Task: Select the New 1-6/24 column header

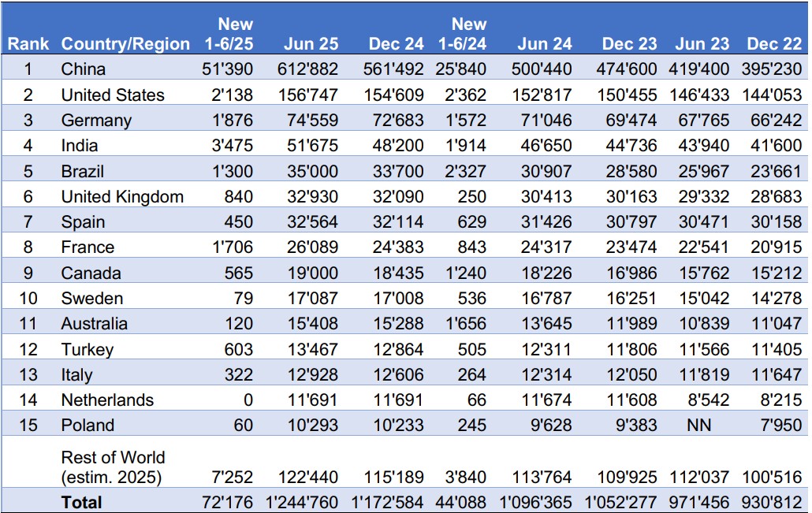Action: (x=463, y=33)
